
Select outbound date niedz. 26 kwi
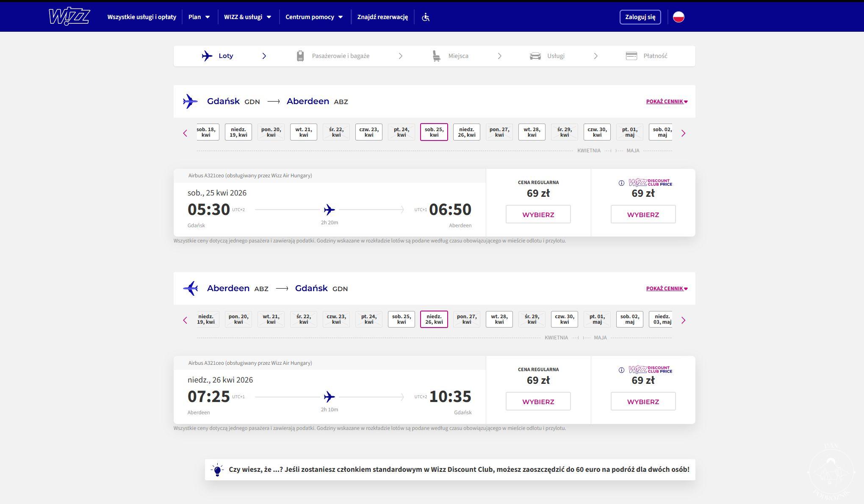pos(466,132)
